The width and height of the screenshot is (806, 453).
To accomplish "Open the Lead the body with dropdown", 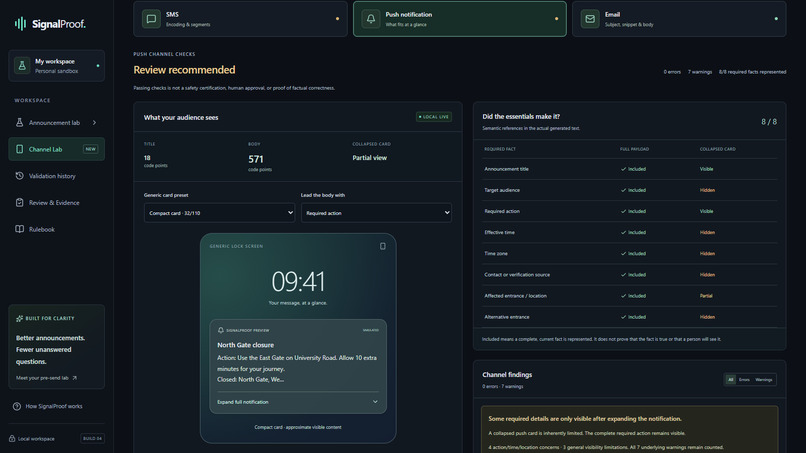I will point(376,213).
